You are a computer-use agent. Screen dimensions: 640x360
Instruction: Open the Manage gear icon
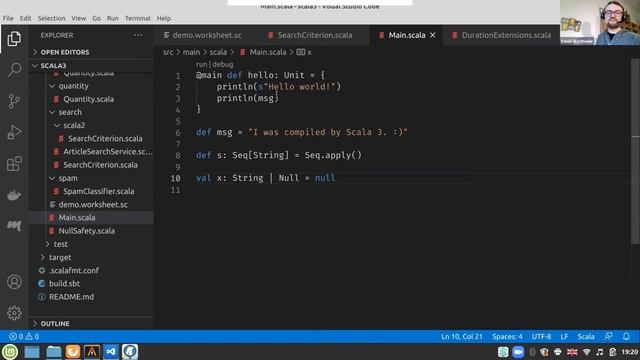tap(14, 313)
